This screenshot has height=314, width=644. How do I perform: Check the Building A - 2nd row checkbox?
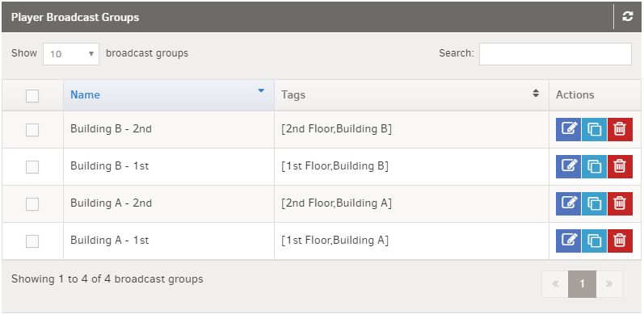32,204
